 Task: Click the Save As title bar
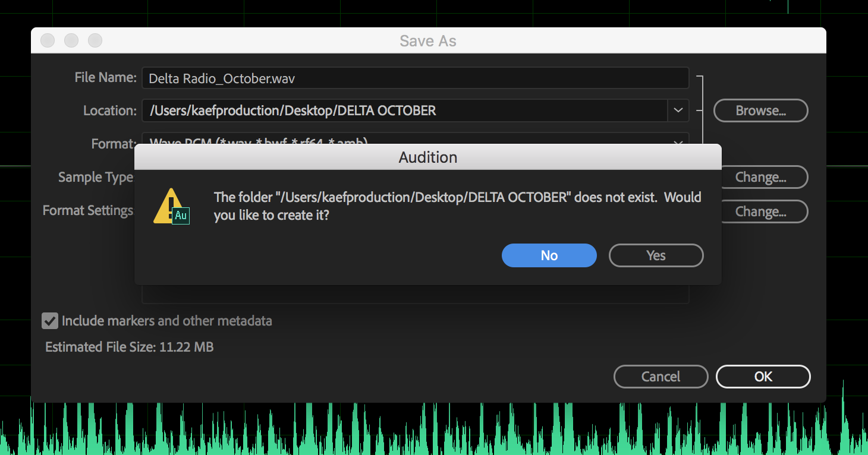pyautogui.click(x=428, y=40)
